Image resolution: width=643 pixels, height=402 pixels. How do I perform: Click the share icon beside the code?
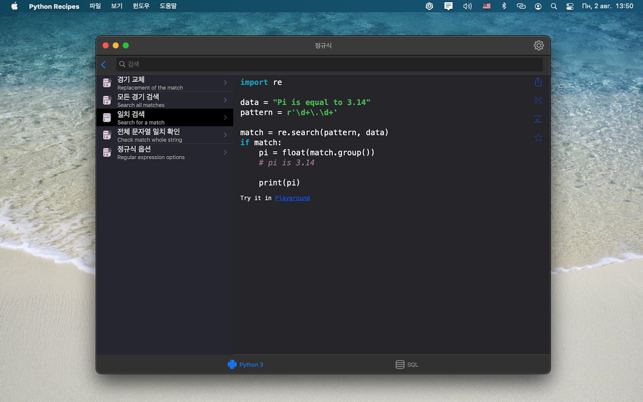(x=537, y=82)
